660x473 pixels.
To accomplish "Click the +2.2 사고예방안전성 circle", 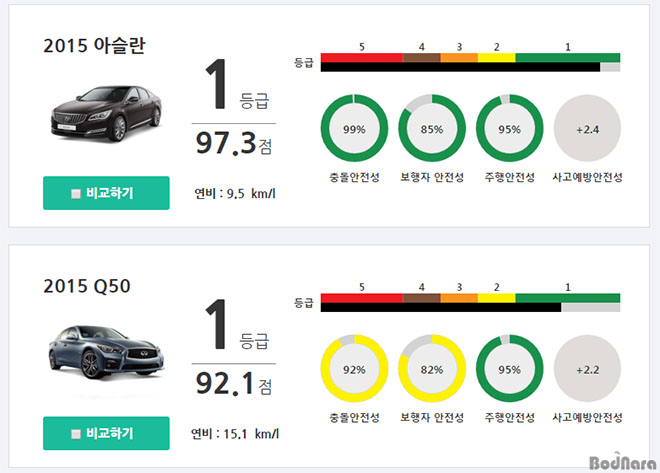I will 587,369.
